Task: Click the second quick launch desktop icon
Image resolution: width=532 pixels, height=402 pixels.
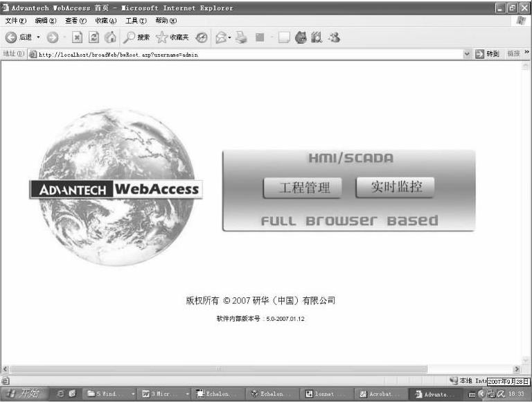Action: click(x=72, y=394)
